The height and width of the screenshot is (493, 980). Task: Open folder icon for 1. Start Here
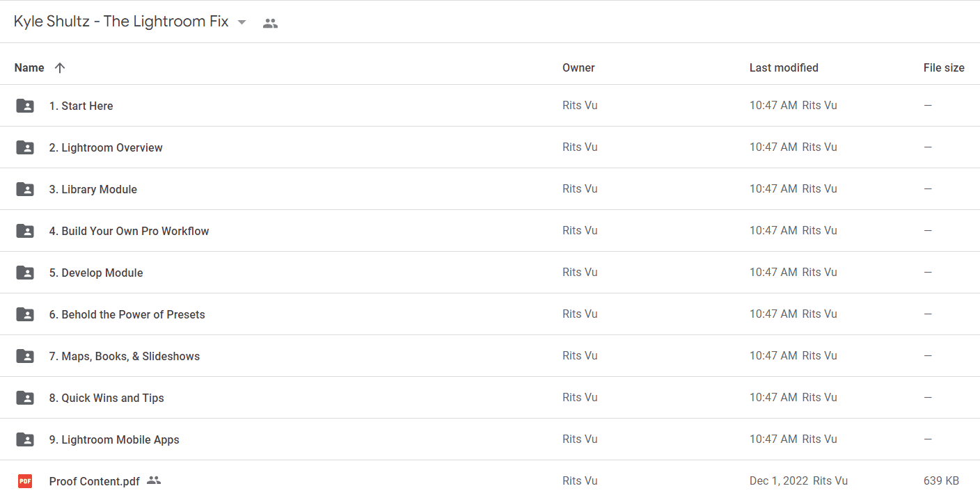[25, 106]
